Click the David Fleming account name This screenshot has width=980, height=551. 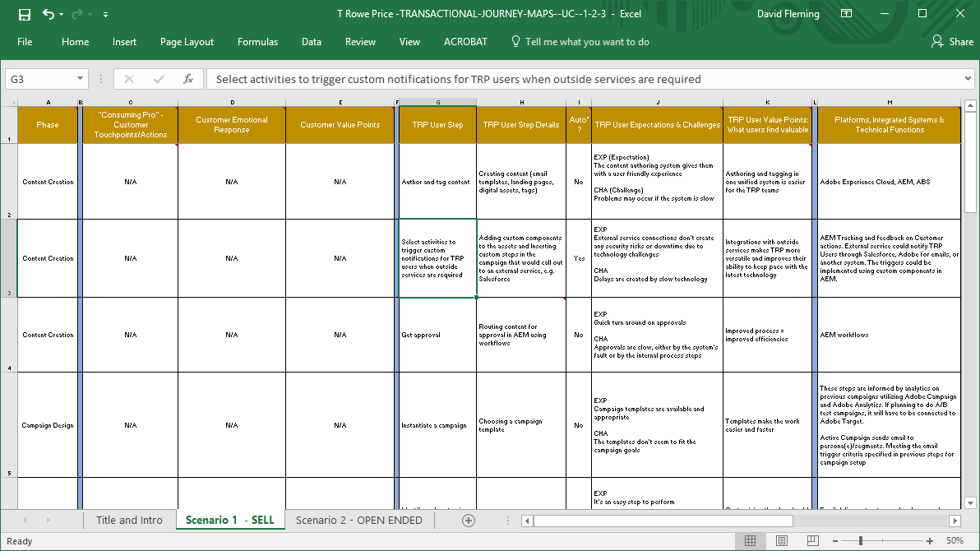788,14
